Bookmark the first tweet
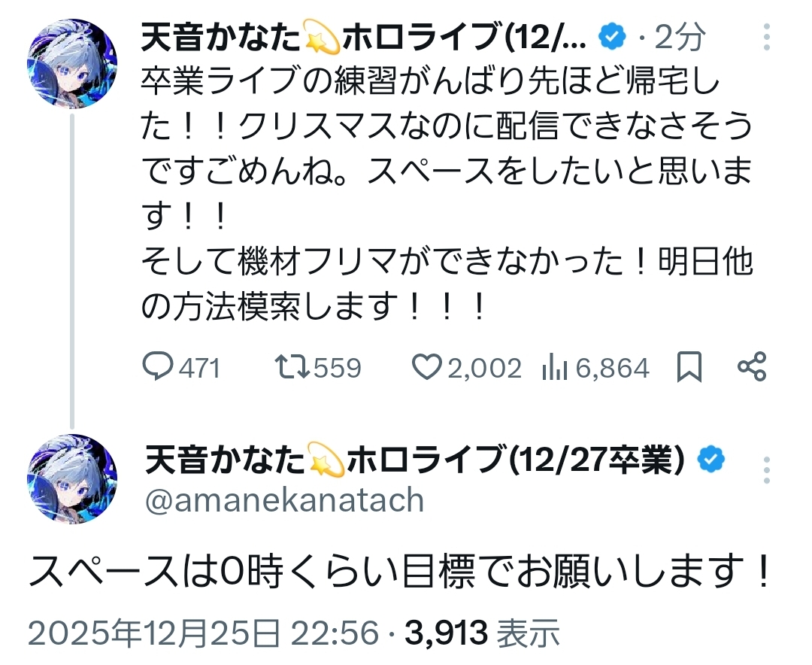This screenshot has height=665, width=812. click(x=689, y=367)
